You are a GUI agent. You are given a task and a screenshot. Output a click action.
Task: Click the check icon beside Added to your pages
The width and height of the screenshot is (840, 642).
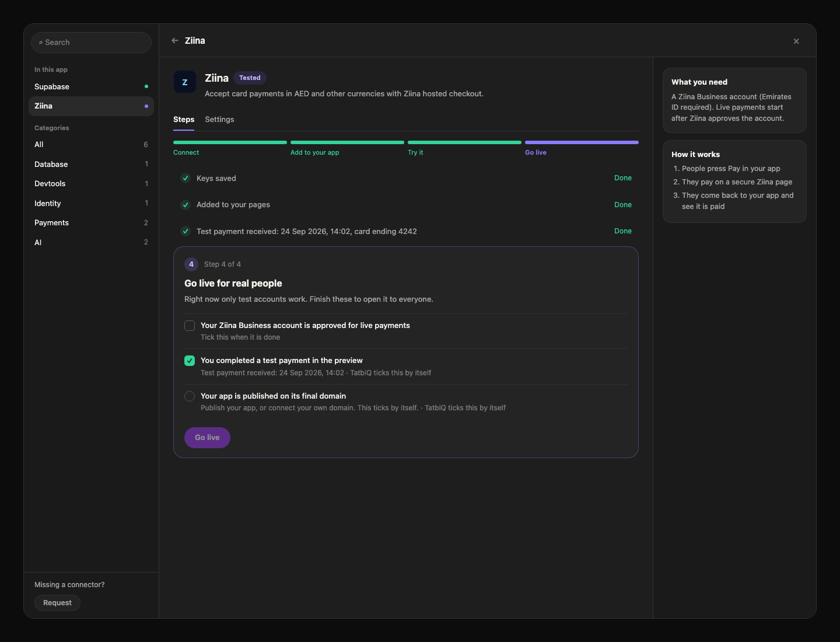[185, 205]
